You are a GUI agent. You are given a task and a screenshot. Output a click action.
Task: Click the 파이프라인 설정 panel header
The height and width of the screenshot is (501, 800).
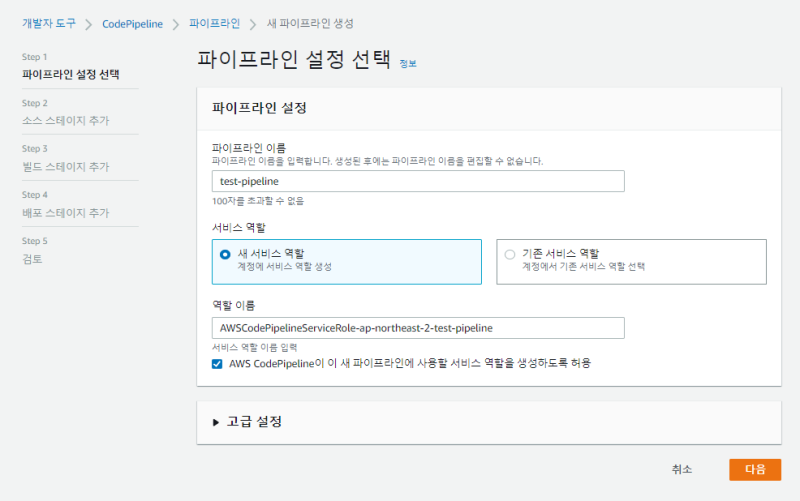(x=259, y=107)
